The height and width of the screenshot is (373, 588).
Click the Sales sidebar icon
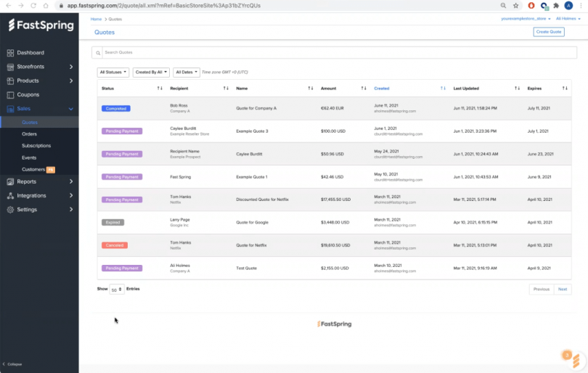click(x=10, y=109)
